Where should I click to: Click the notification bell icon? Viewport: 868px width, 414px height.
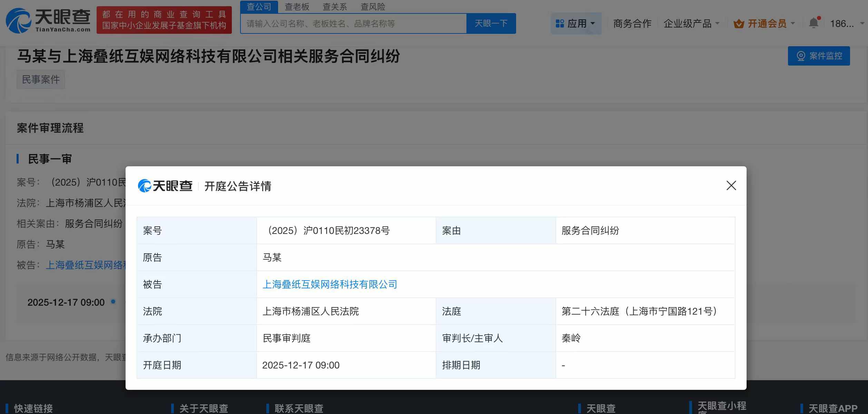(x=814, y=22)
